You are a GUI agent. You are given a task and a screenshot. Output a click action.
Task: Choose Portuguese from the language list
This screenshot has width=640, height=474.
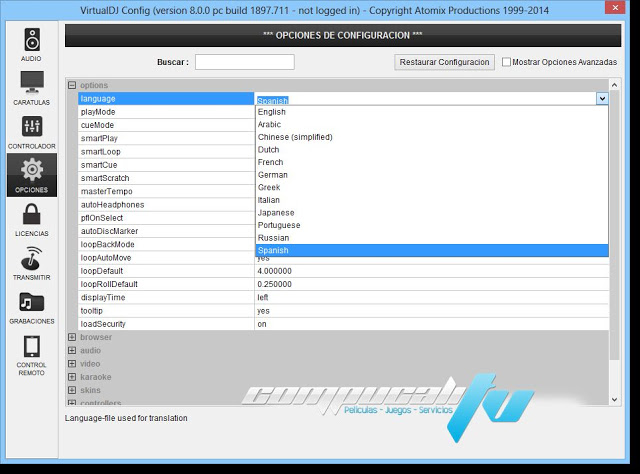[432, 225]
